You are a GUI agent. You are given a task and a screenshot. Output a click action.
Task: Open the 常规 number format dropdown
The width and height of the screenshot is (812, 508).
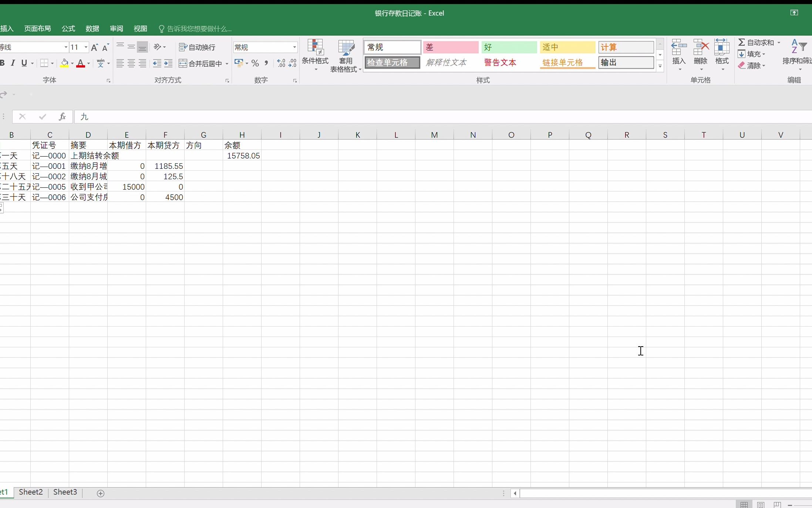[x=294, y=47]
